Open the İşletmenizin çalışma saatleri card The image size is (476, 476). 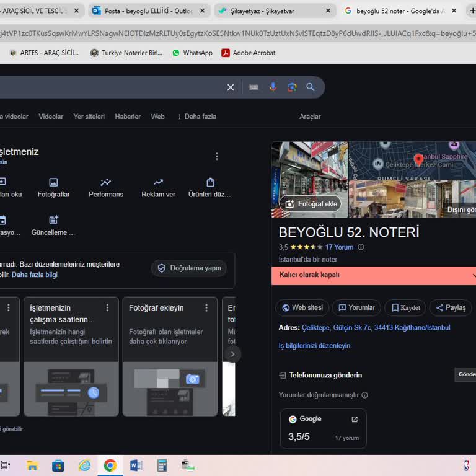71,357
